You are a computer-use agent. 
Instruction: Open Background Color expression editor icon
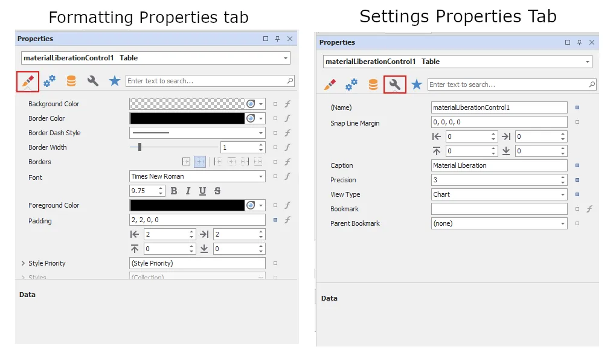(x=287, y=104)
